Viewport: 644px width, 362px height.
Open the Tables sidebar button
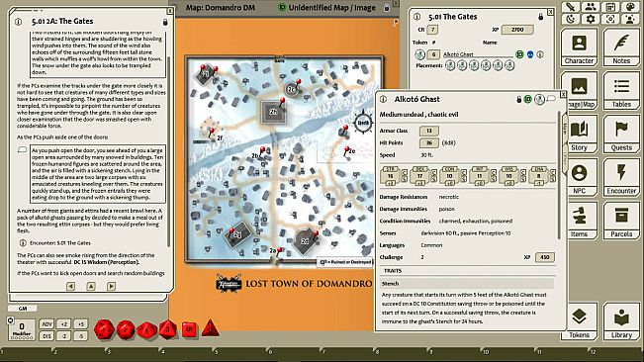tap(621, 91)
